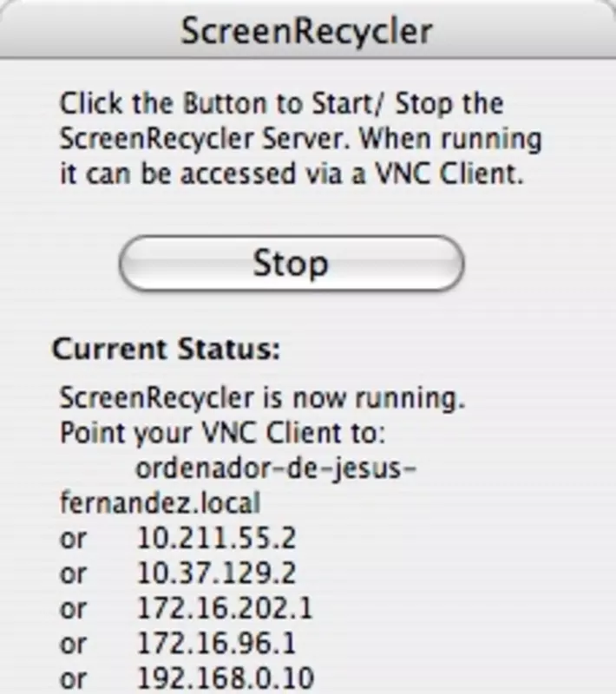Click the fernandez.local hostname text
This screenshot has width=616, height=694.
click(161, 504)
